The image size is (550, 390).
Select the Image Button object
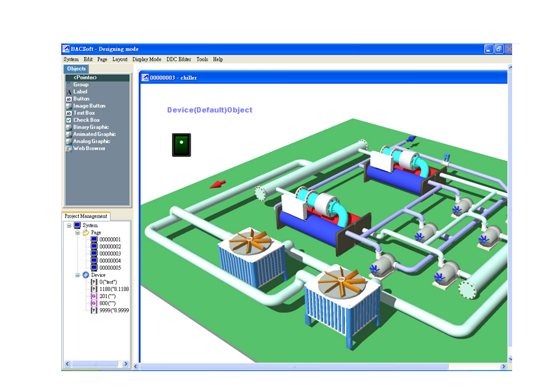89,106
